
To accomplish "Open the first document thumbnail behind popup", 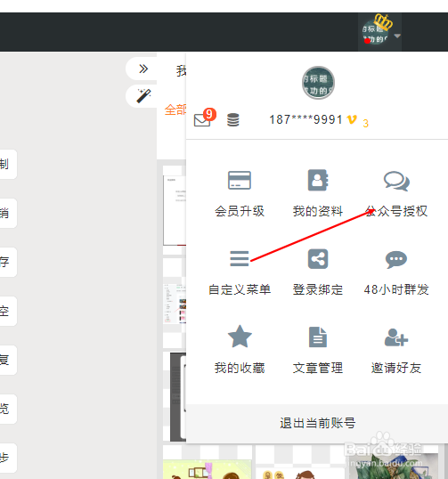I will pos(175,210).
